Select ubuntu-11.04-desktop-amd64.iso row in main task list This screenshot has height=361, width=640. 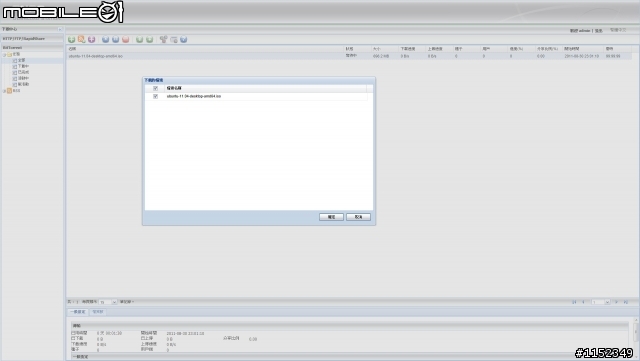click(349, 56)
